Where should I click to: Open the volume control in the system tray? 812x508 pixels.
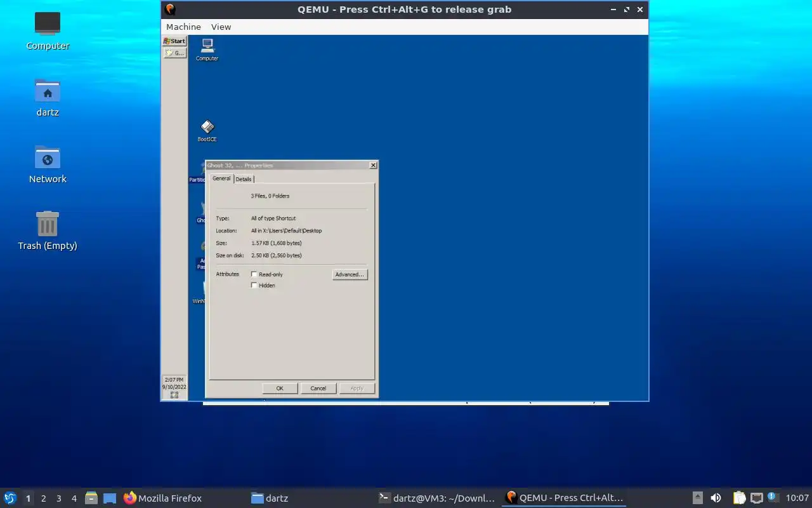click(716, 498)
